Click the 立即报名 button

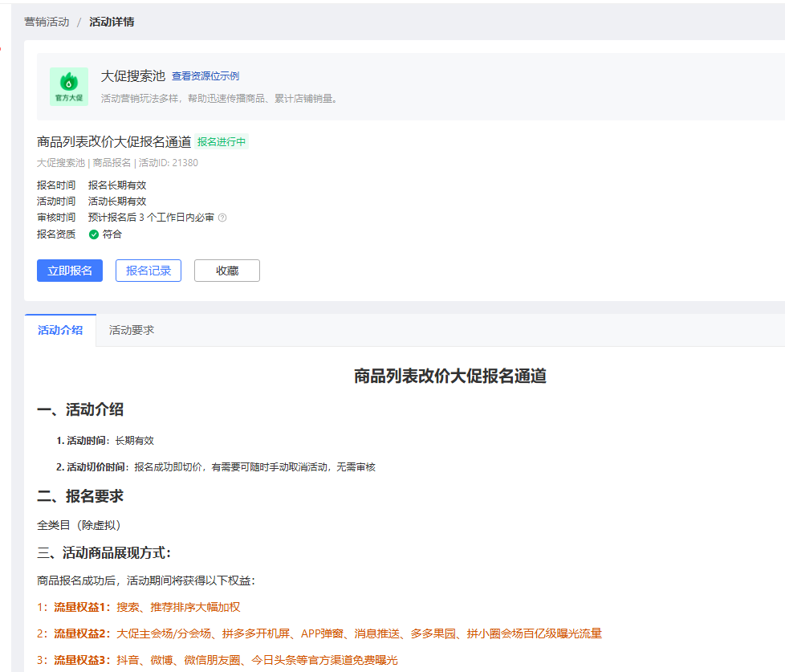(70, 271)
